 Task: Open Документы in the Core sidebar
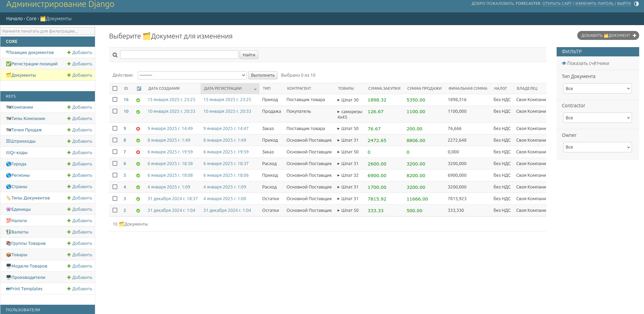(x=21, y=75)
